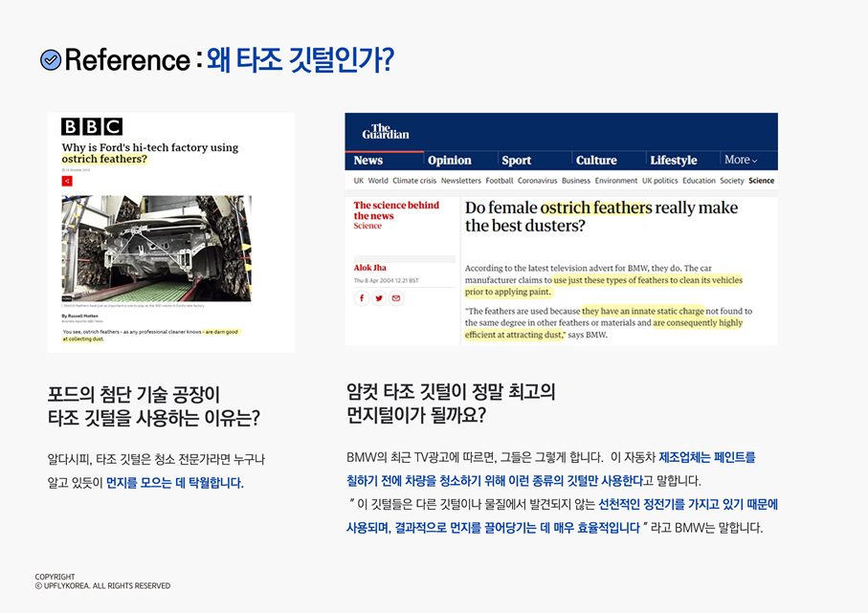
Task: Click 'The science behind the news' section link
Action: 397,210
